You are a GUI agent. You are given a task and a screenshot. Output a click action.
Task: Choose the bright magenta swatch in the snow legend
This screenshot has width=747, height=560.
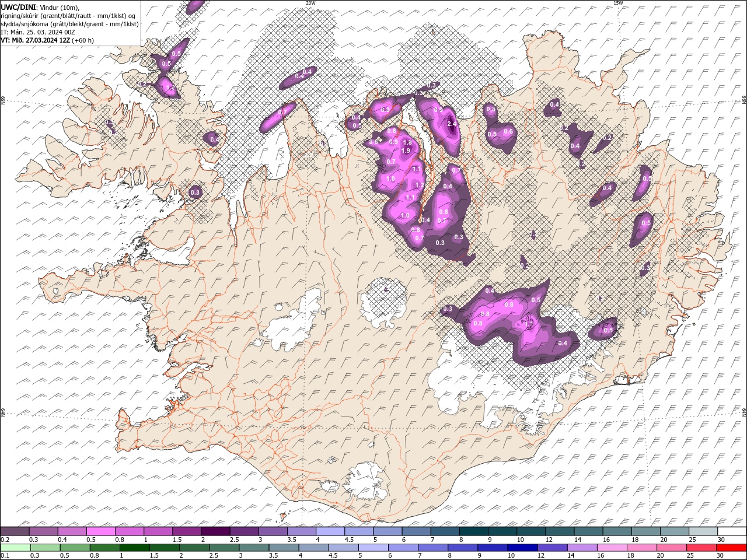pos(101,531)
